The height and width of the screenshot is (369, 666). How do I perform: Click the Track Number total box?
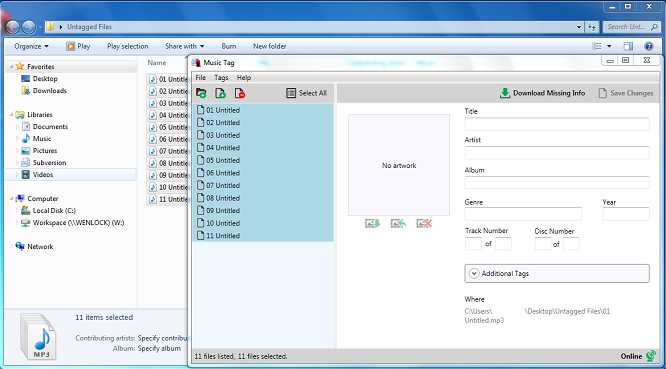[503, 244]
